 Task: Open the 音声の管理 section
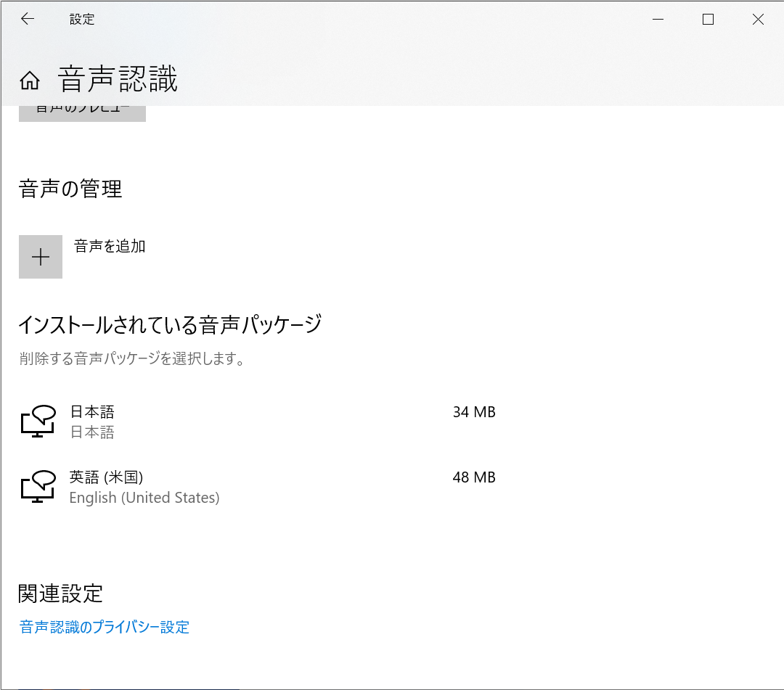(x=70, y=189)
